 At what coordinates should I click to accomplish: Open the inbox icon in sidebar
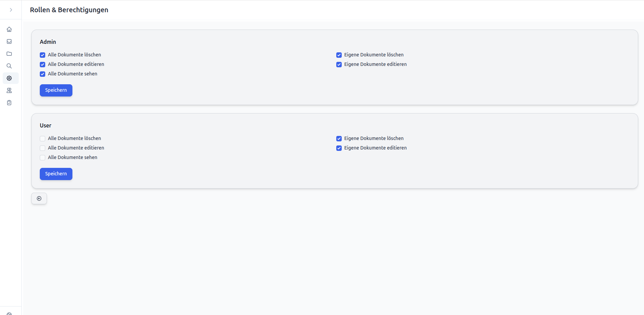click(x=9, y=41)
